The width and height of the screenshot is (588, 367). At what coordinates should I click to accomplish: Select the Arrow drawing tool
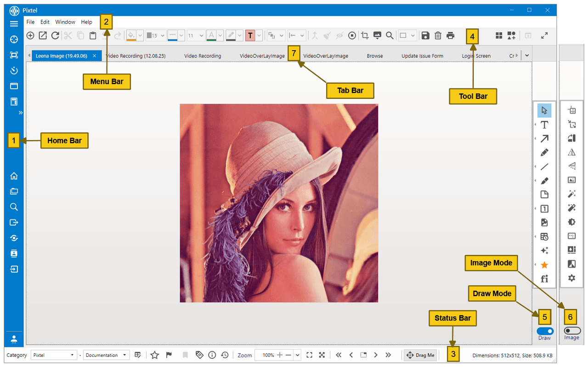[x=544, y=138]
